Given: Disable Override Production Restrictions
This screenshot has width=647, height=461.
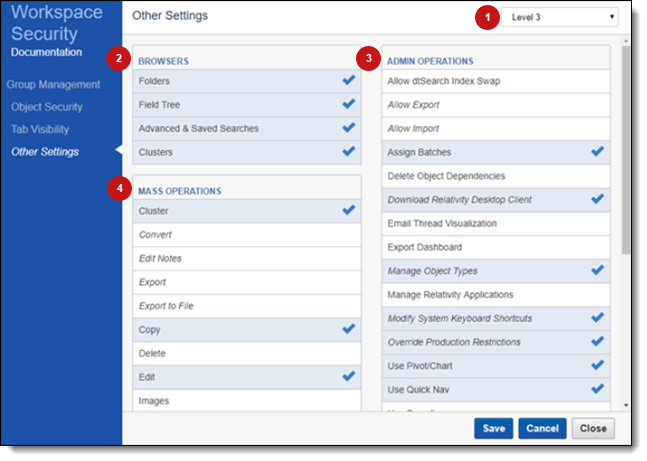Looking at the screenshot, I should [496, 342].
